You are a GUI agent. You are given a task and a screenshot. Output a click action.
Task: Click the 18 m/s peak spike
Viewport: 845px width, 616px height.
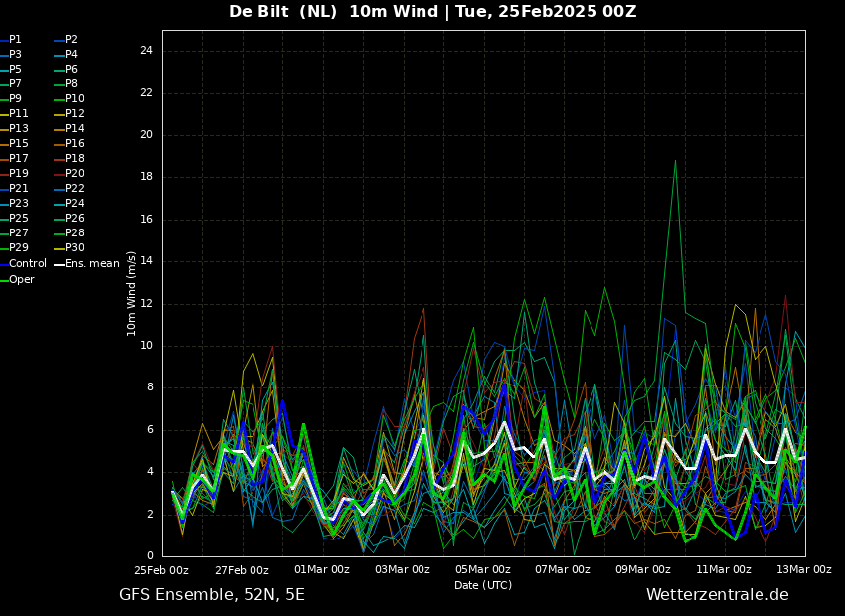coord(675,161)
